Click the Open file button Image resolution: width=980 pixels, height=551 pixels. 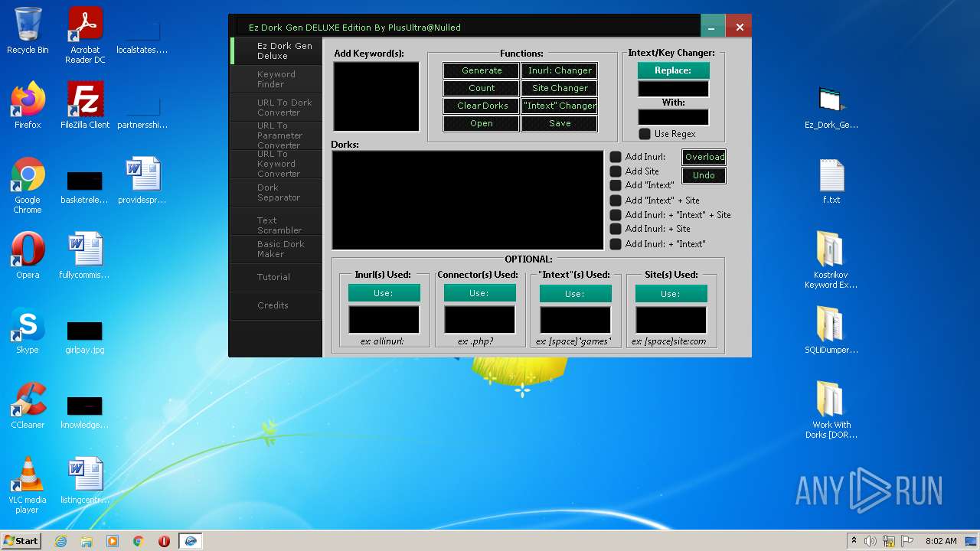[x=482, y=123]
